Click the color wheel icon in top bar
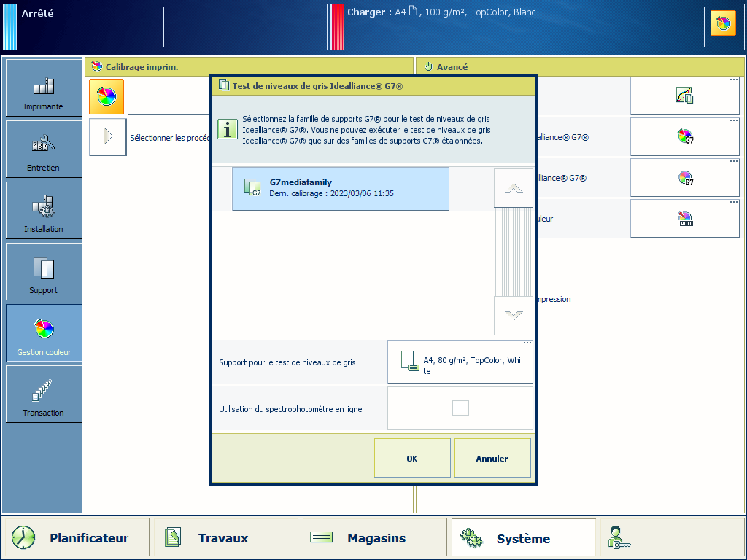 point(722,23)
